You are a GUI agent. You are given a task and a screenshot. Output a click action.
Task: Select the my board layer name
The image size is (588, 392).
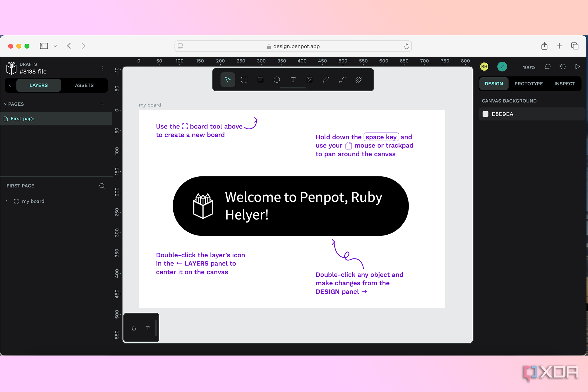click(33, 201)
